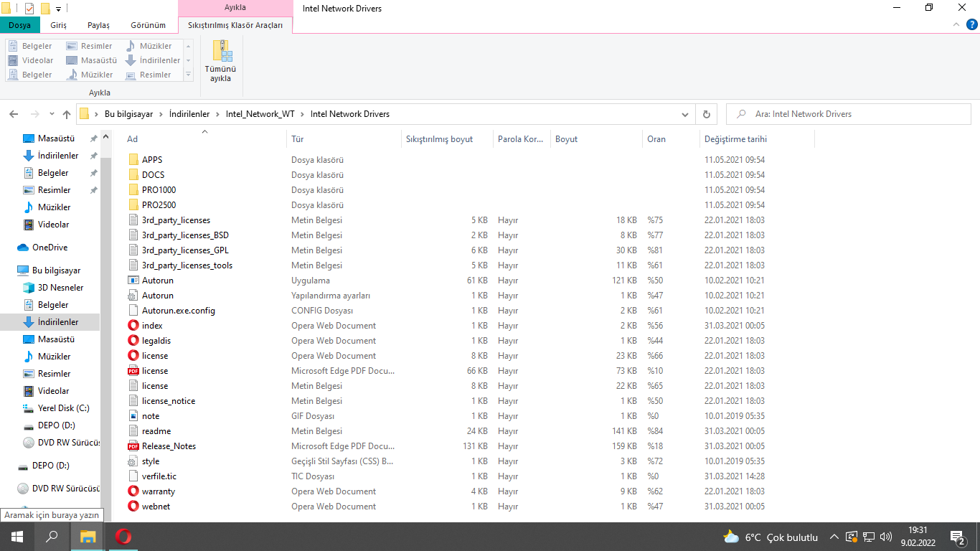The image size is (980, 551).
Task: Expand the chevron after Intel_Network_WT in the address bar
Action: tap(303, 114)
